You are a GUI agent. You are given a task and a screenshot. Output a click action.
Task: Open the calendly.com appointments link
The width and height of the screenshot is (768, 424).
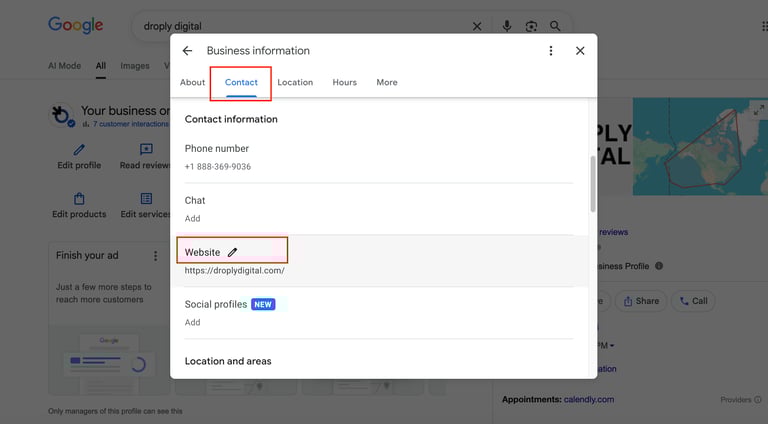point(589,400)
